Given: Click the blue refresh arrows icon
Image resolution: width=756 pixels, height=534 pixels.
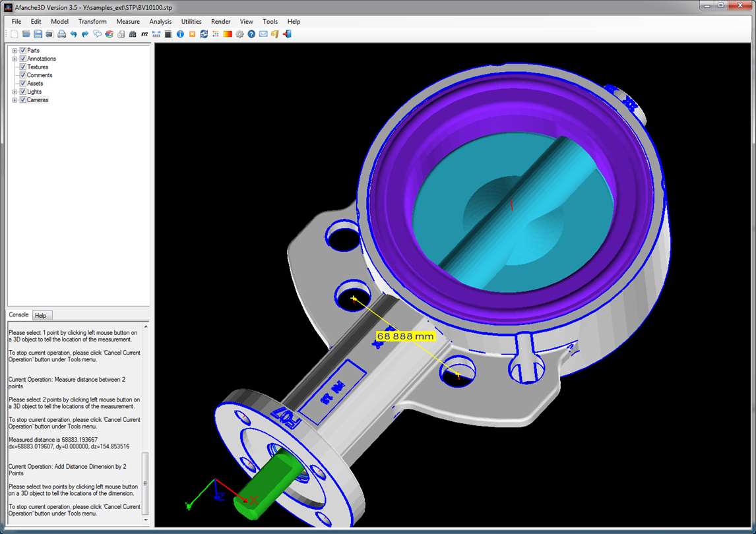Looking at the screenshot, I should coord(204,34).
